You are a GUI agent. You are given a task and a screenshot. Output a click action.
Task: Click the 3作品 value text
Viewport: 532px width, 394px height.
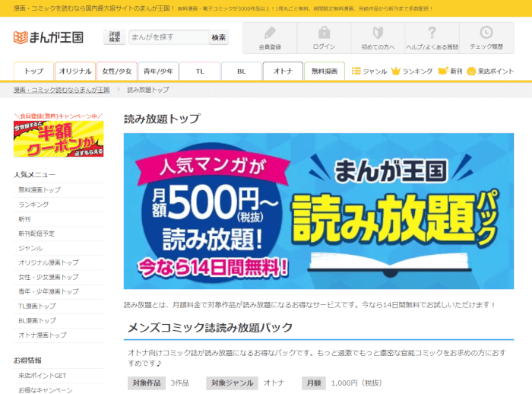(179, 383)
